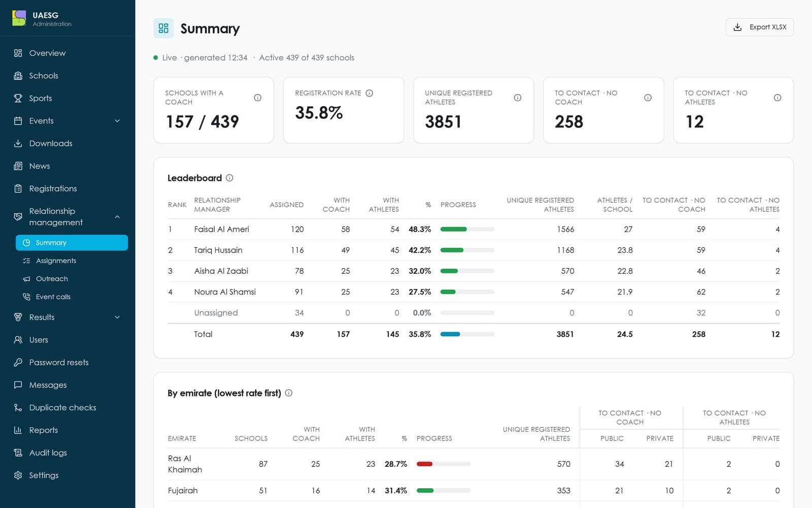Screen dimensions: 812x508
Task: Click the Audit logs icon
Action: pos(18,453)
